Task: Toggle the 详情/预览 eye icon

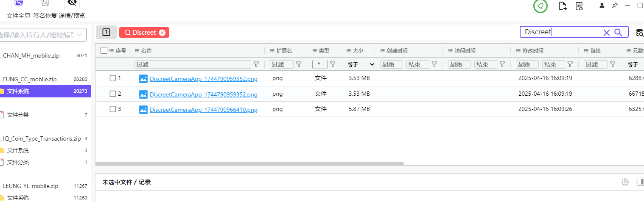Action: point(72,4)
